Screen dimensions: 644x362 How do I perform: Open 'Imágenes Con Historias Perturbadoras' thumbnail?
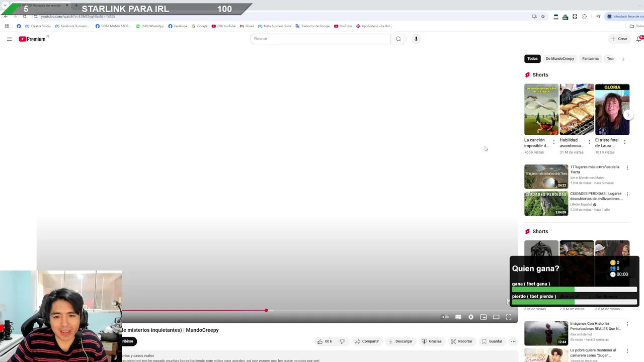(x=546, y=333)
